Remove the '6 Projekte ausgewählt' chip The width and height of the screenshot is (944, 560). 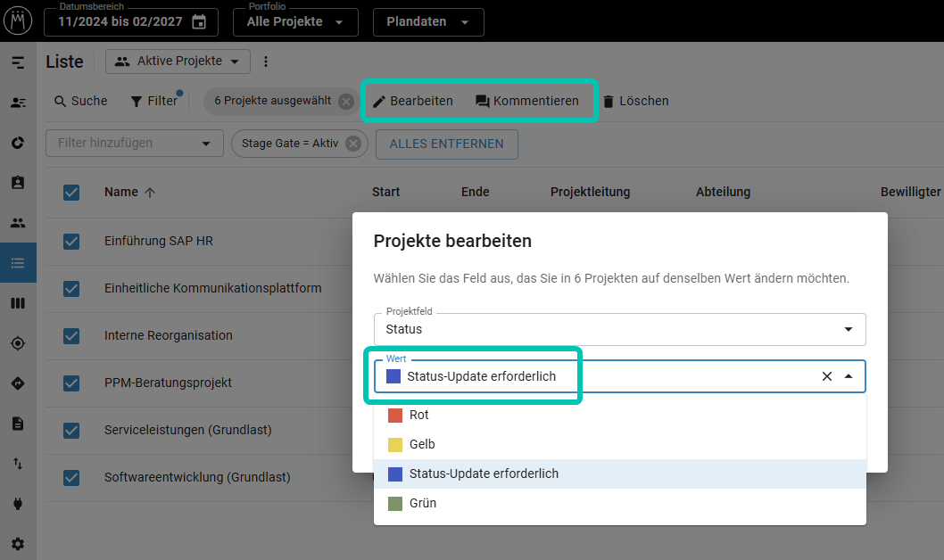coord(345,102)
